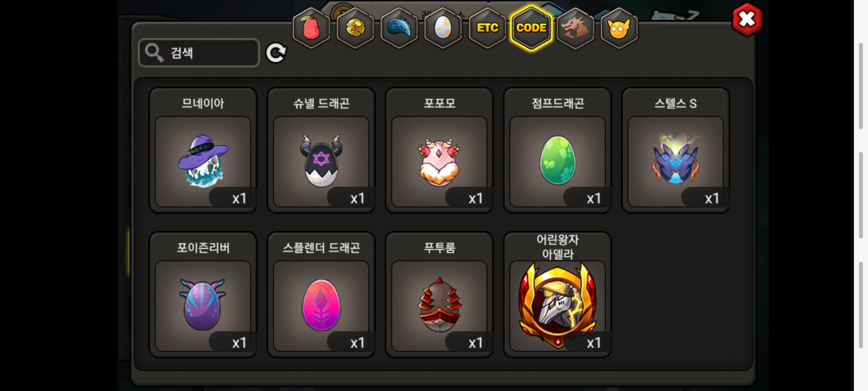Open the brown dragon head category

[575, 28]
